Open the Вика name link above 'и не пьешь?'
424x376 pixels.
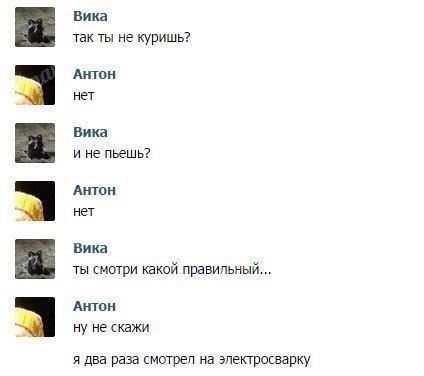point(90,132)
